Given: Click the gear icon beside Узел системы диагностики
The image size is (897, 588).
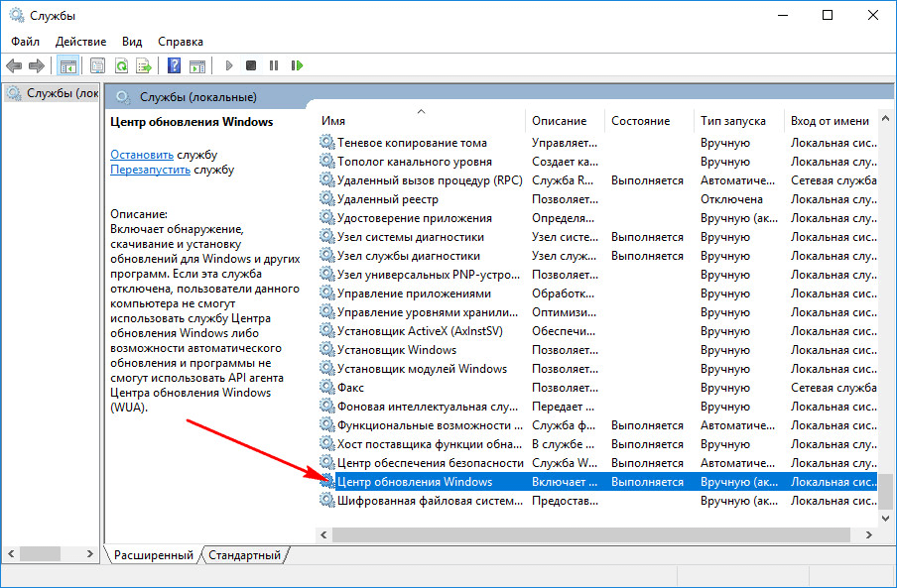Looking at the screenshot, I should click(326, 237).
